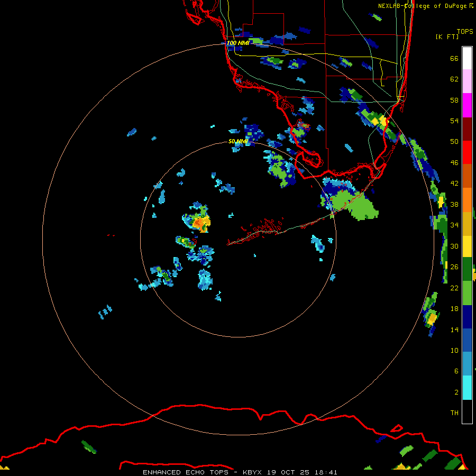Image resolution: width=476 pixels, height=476 pixels.
Task: Click the dark maroon legend swatch
Action: click(467, 129)
